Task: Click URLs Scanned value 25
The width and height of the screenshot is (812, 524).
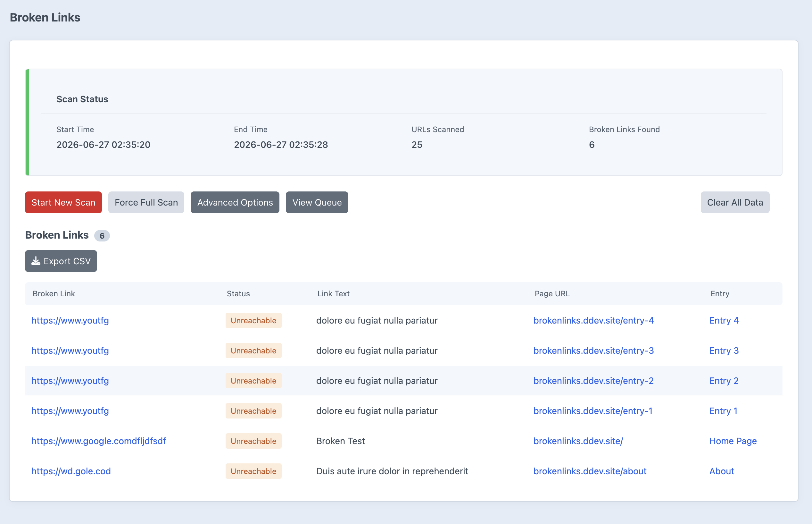Action: (417, 145)
